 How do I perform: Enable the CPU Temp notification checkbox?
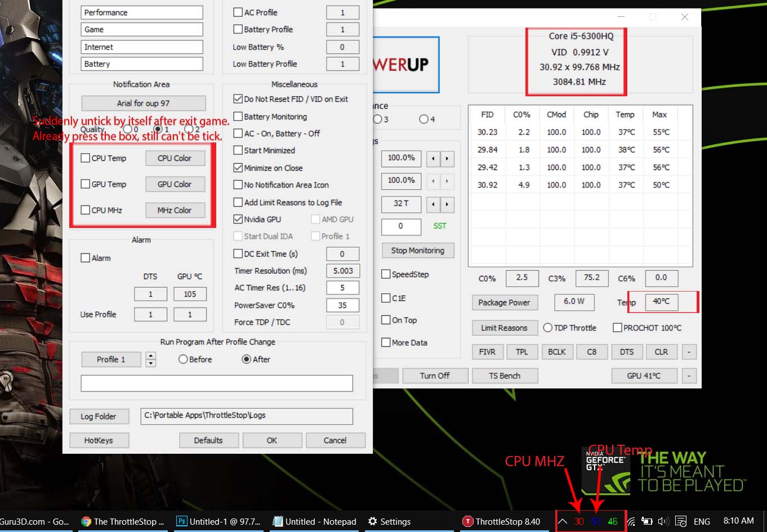pyautogui.click(x=86, y=158)
